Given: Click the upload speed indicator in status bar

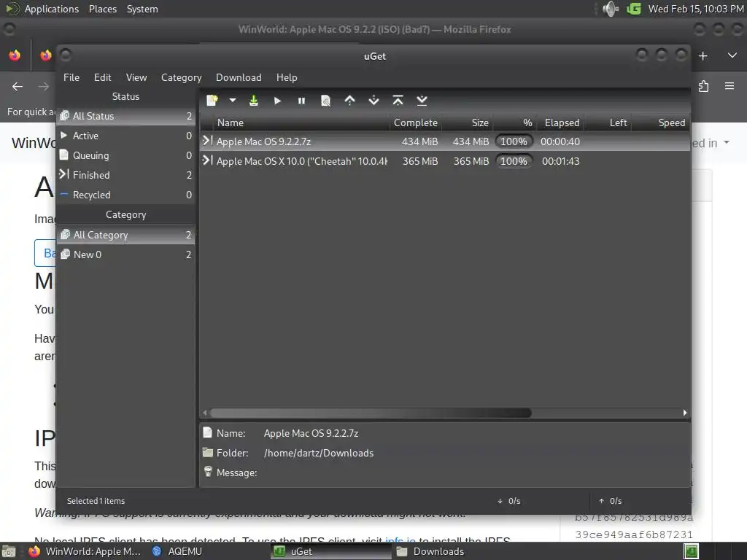Looking at the screenshot, I should coord(611,501).
